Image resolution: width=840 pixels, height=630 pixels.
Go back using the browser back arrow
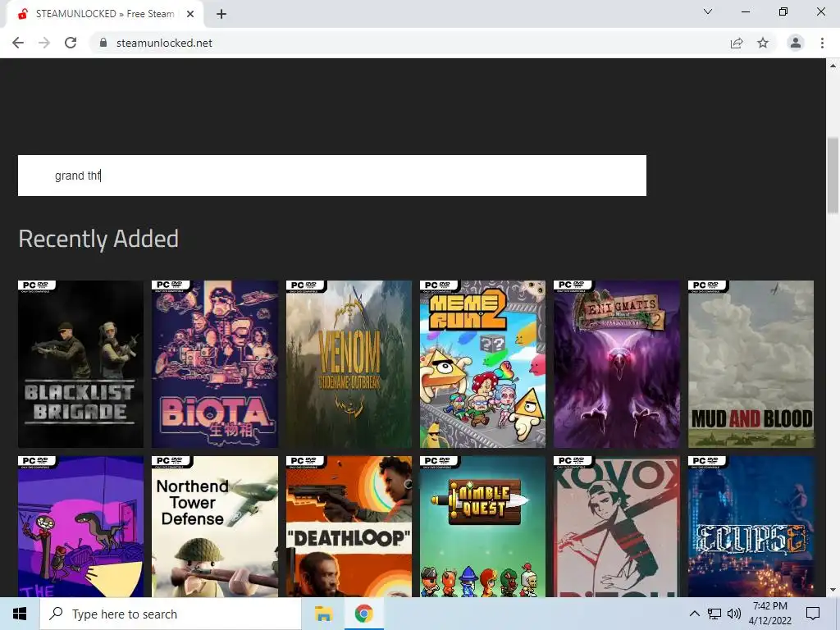click(18, 43)
